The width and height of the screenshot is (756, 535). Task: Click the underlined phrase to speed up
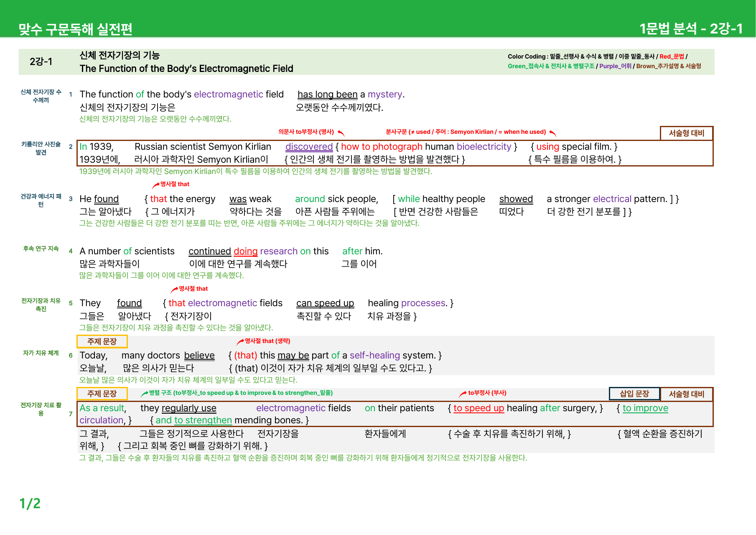click(x=479, y=408)
